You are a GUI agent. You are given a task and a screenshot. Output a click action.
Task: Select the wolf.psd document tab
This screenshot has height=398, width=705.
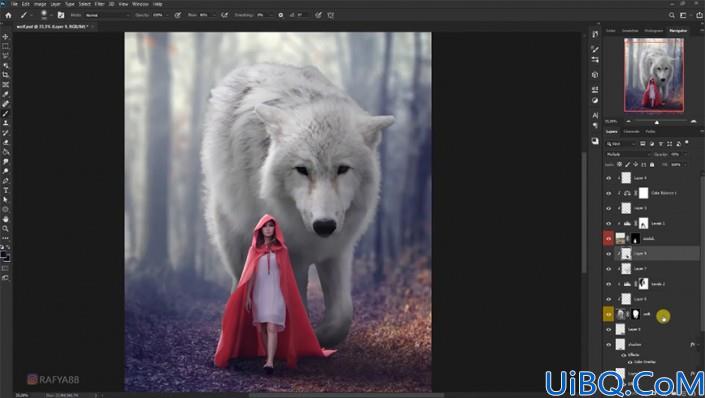(x=52, y=27)
